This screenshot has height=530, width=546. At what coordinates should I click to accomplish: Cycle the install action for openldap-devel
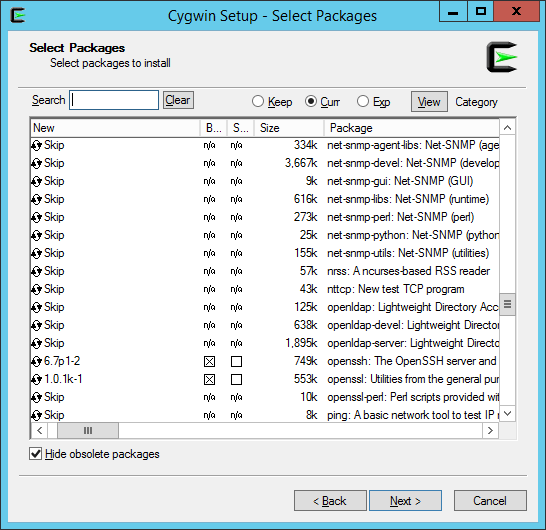[x=37, y=325]
